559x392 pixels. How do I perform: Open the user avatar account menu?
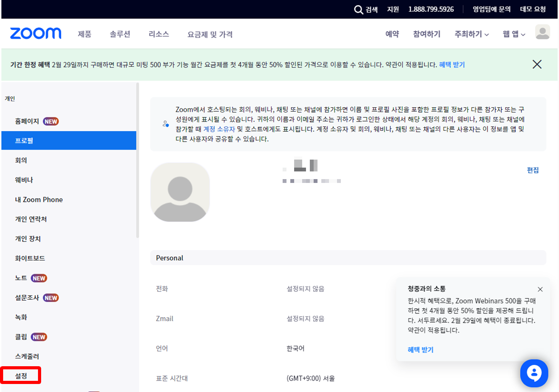(543, 32)
